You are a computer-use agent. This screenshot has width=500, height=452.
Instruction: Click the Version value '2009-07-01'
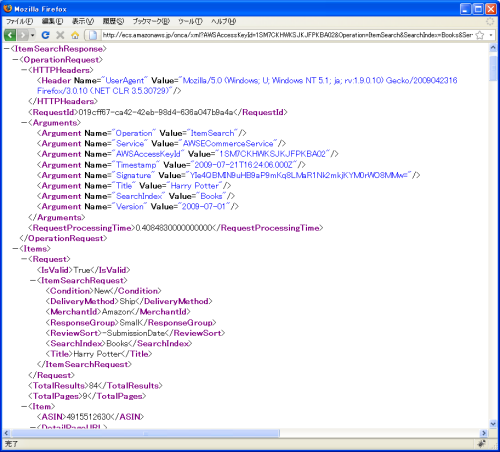pyautogui.click(x=203, y=207)
